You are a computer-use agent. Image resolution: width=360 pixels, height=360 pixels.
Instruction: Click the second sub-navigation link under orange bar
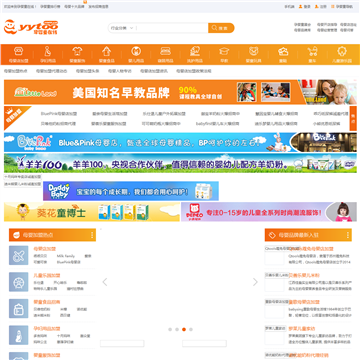tap(52, 71)
